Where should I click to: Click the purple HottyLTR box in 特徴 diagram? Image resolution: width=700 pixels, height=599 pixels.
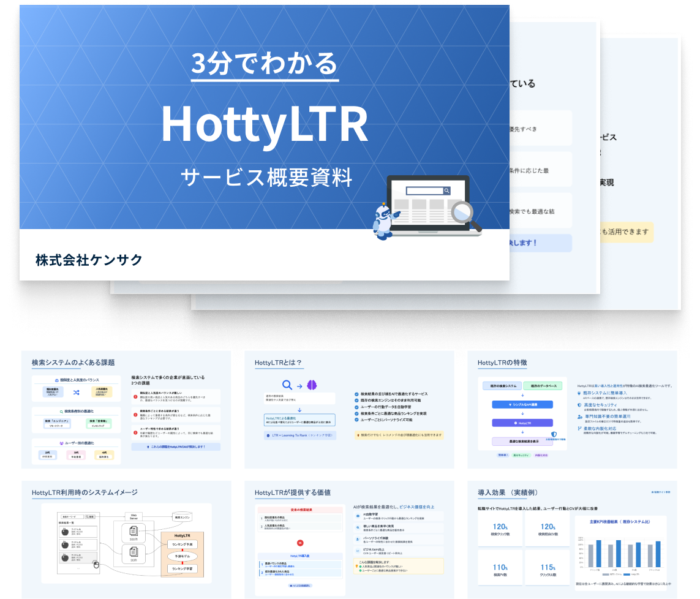(x=522, y=423)
